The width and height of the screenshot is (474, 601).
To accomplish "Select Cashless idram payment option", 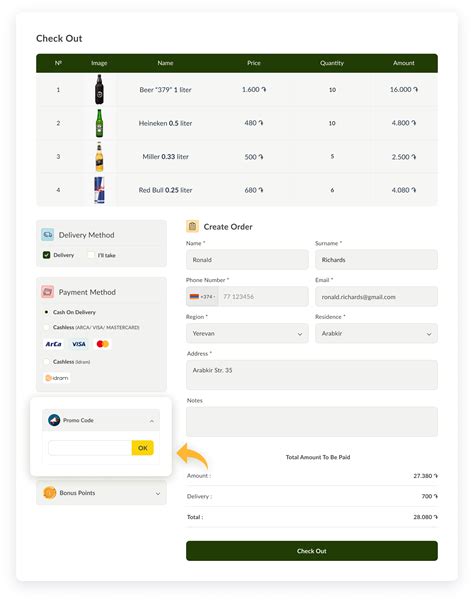I will 46,361.
